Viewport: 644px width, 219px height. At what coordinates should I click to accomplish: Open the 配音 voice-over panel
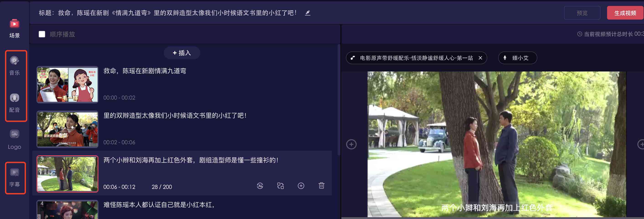[15, 103]
